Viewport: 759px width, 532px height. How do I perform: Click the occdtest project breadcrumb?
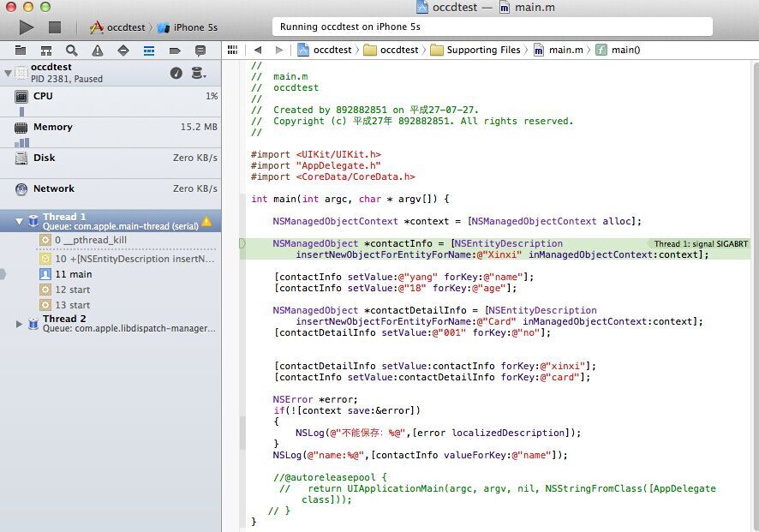click(x=325, y=50)
